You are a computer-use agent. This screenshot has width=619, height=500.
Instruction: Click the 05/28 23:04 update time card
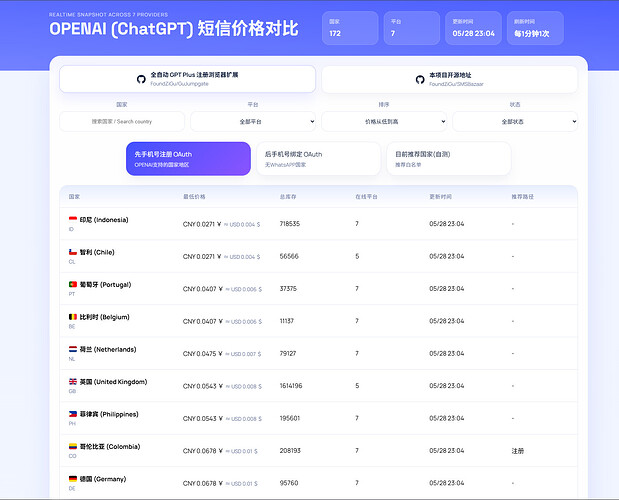473,28
